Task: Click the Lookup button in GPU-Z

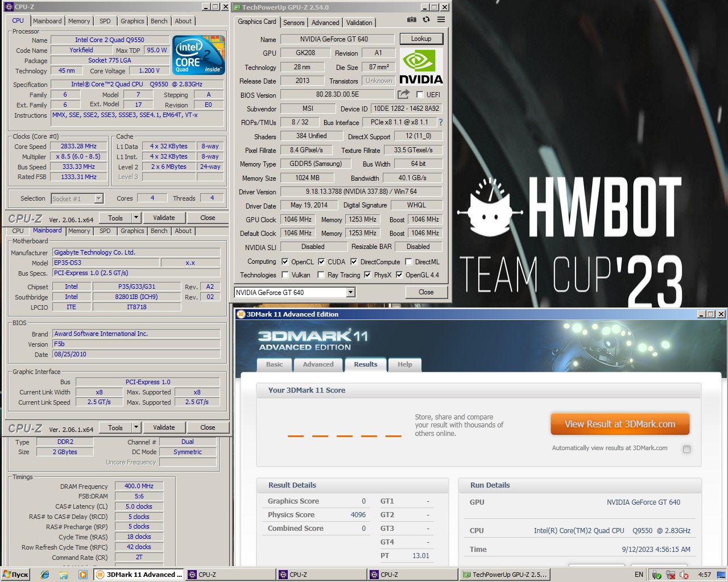Action: click(x=421, y=39)
